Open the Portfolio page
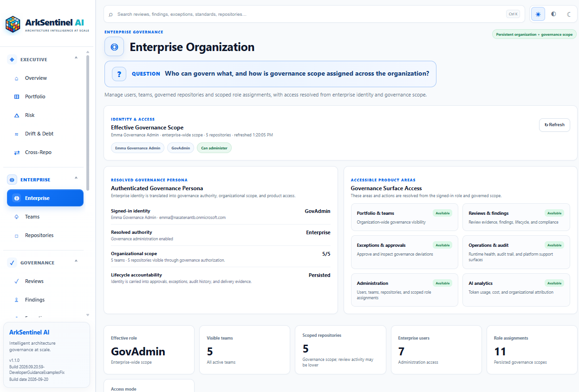 click(45, 97)
